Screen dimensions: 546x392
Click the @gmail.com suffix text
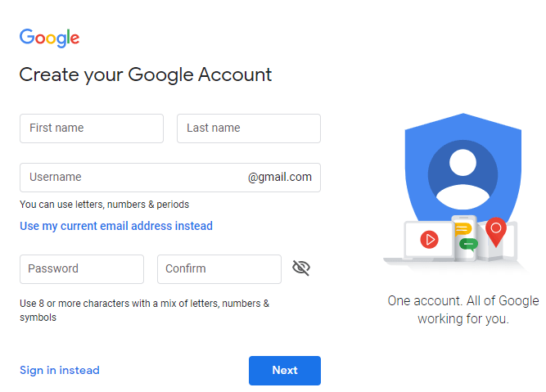pos(280,178)
